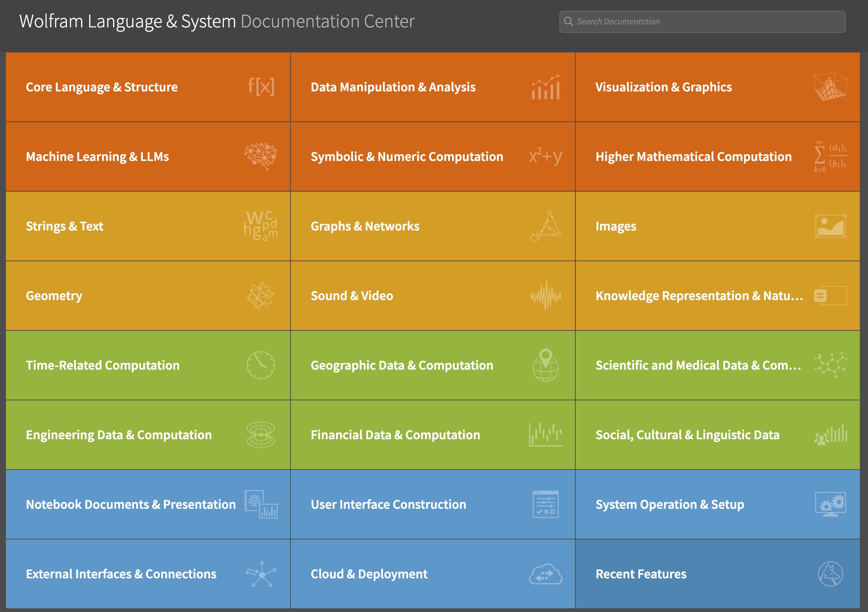The height and width of the screenshot is (612, 868).
Task: Open Engineering Data & Computation
Action: pos(119,435)
